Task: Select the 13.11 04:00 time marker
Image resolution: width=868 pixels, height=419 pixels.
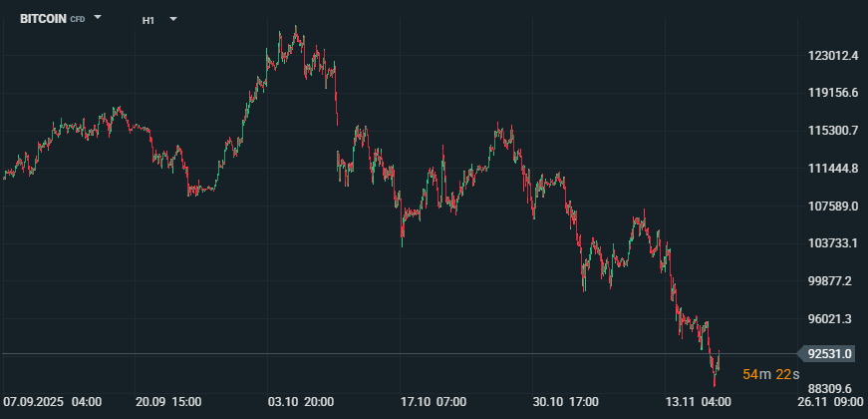Action: (698, 402)
